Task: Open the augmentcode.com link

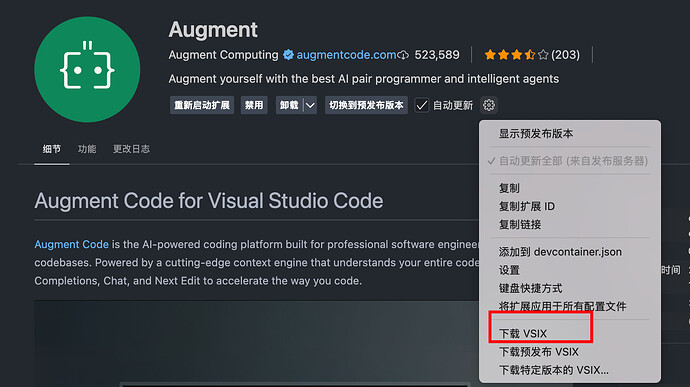Action: pos(346,55)
